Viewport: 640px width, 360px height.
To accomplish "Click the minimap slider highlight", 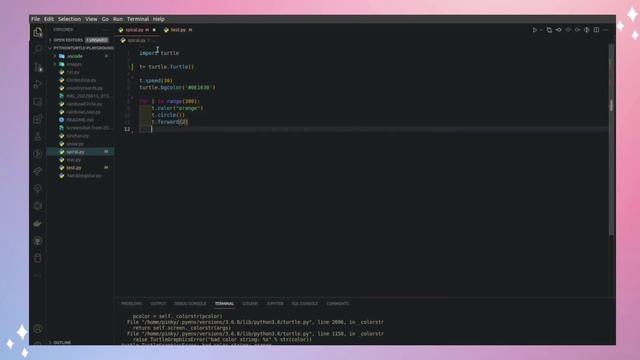I will [x=611, y=105].
